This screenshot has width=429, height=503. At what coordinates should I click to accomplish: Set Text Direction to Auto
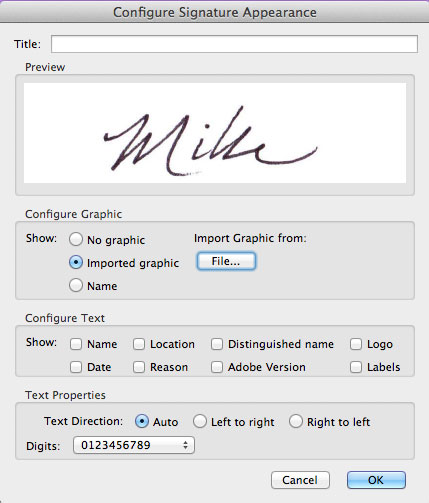[x=142, y=421]
